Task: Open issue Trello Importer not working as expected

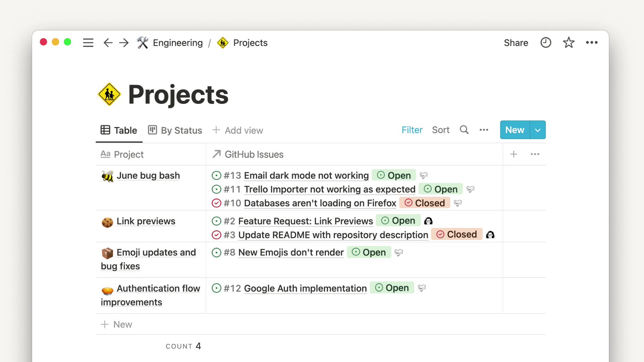Action: point(330,189)
